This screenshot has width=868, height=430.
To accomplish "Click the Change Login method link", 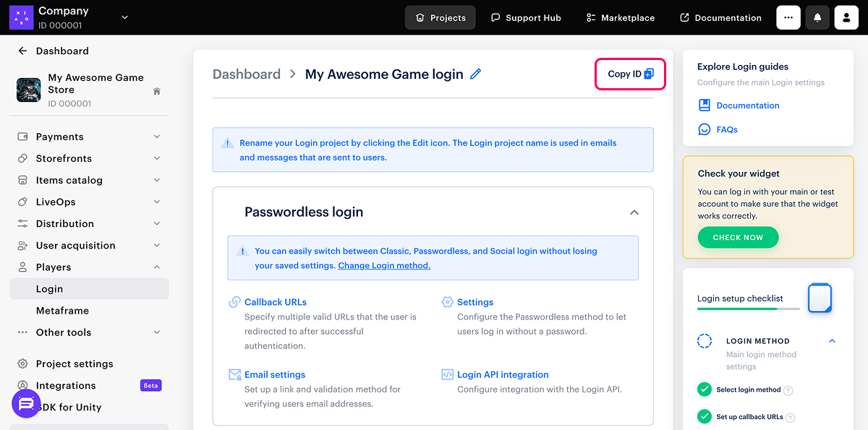I will click(x=384, y=265).
